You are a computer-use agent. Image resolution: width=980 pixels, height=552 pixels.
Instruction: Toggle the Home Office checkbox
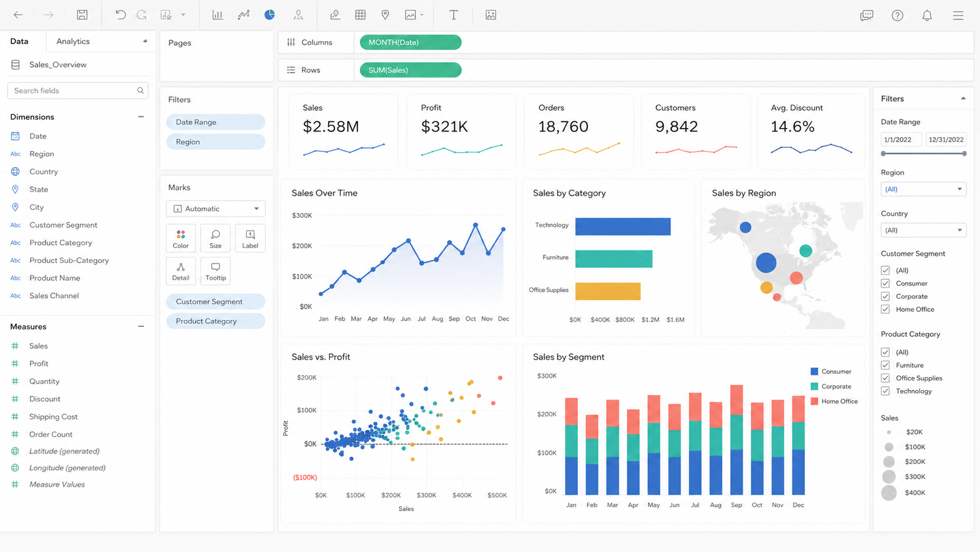point(885,309)
